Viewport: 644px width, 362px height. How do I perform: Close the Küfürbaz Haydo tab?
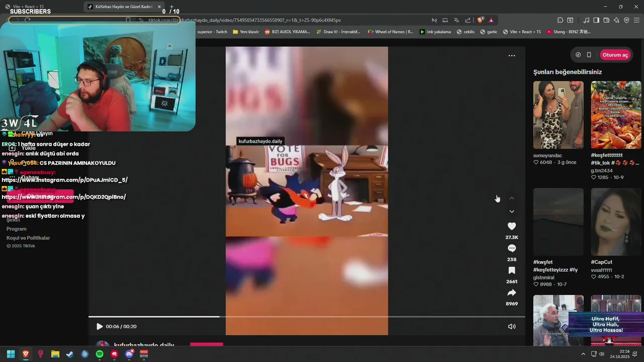click(x=159, y=7)
